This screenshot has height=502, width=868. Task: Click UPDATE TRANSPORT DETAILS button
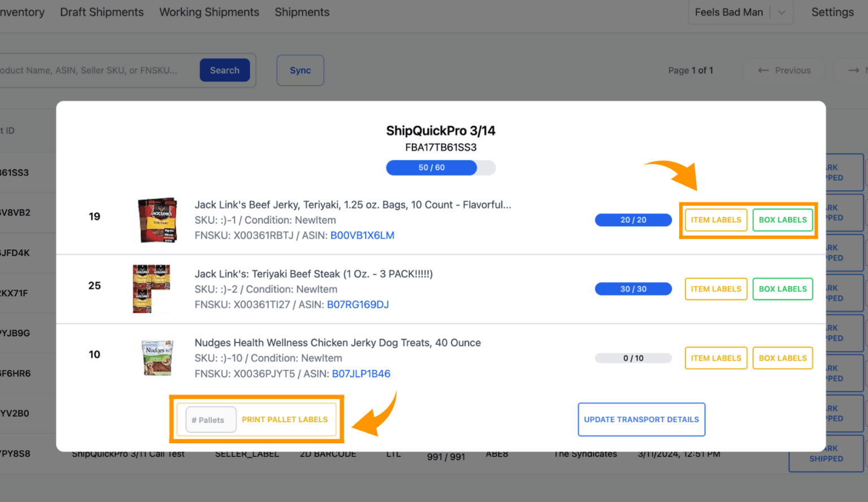click(x=641, y=419)
